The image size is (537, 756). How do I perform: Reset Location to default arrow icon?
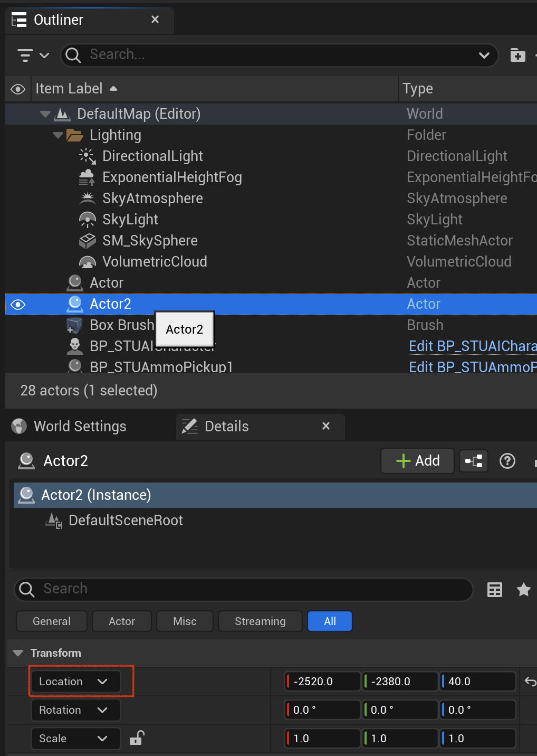(x=530, y=682)
